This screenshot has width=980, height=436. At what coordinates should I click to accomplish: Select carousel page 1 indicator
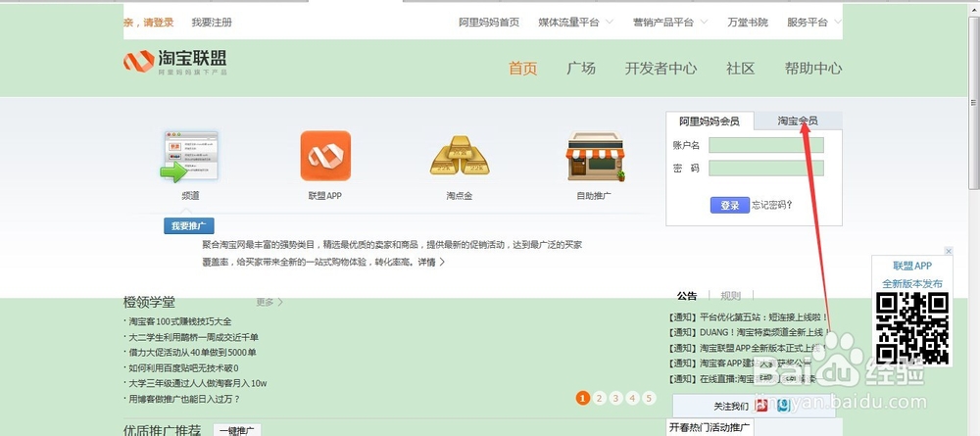[582, 398]
